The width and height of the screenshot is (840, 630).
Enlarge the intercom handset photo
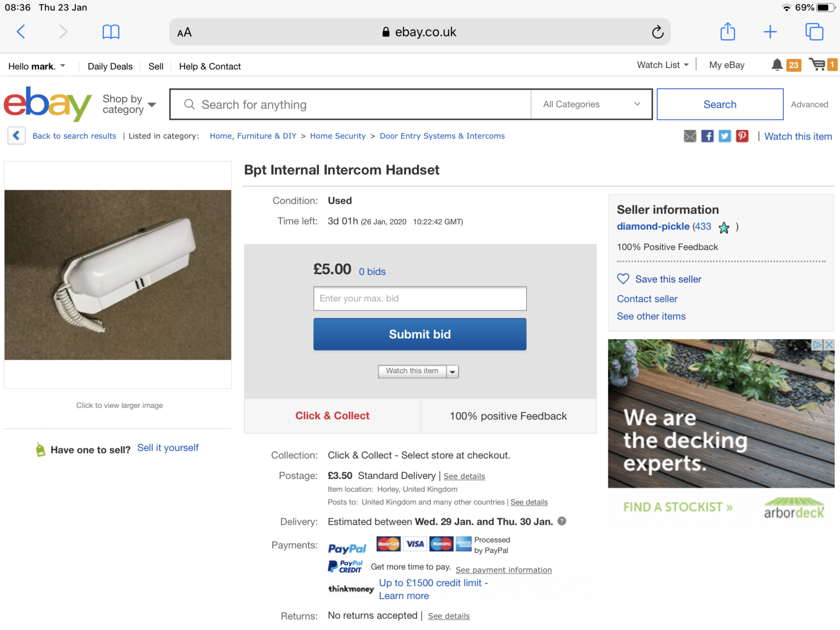coord(118,275)
